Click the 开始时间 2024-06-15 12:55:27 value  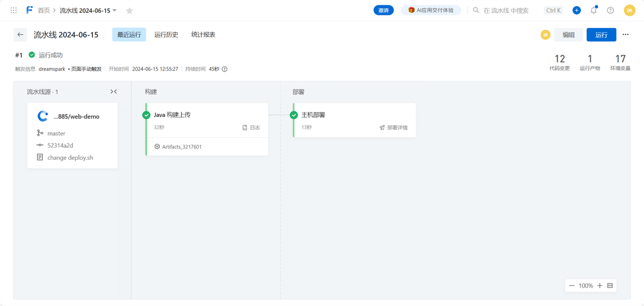click(155, 69)
